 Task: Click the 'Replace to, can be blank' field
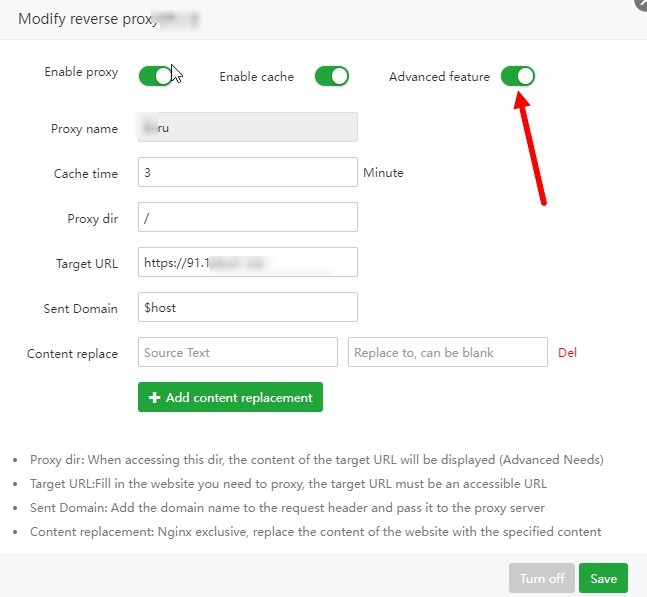click(447, 352)
